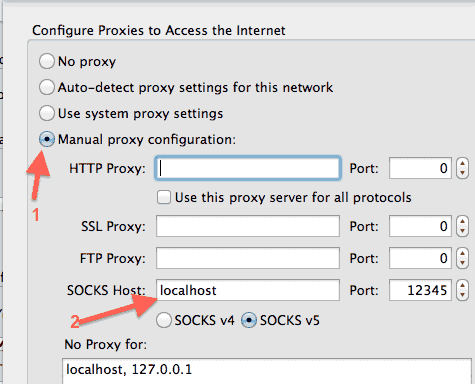Screen dimensions: 475x384
Task: Decrease SOCKS port with down arrow
Action: pyautogui.click(x=462, y=295)
